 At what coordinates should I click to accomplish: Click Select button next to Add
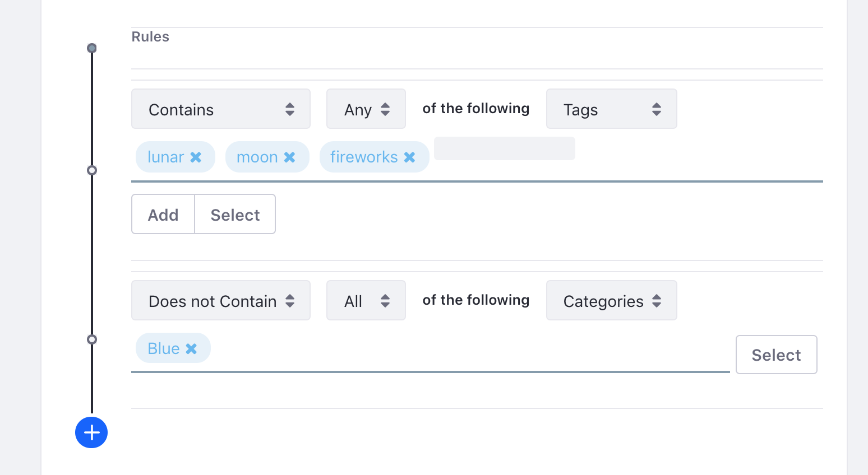tap(235, 214)
